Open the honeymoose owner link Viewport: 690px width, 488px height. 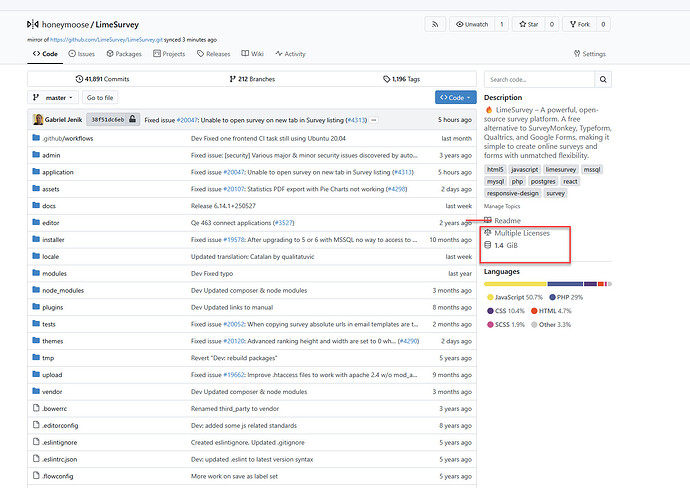[65, 25]
